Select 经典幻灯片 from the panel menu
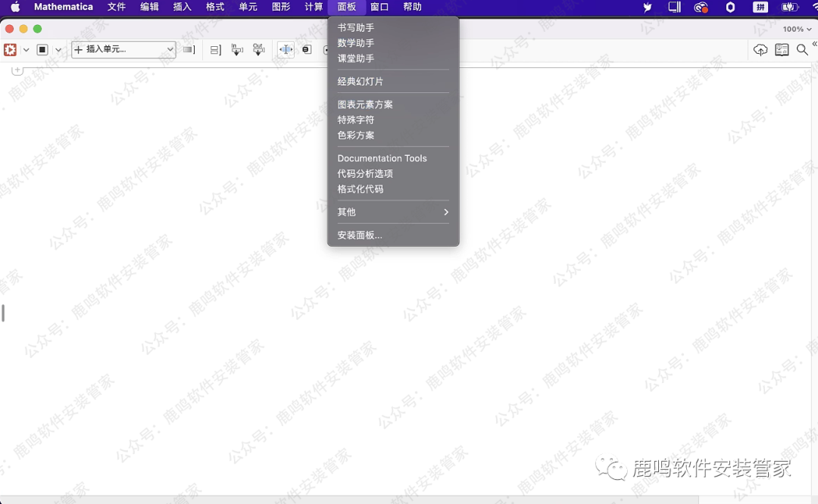818x504 pixels. pyautogui.click(x=363, y=81)
